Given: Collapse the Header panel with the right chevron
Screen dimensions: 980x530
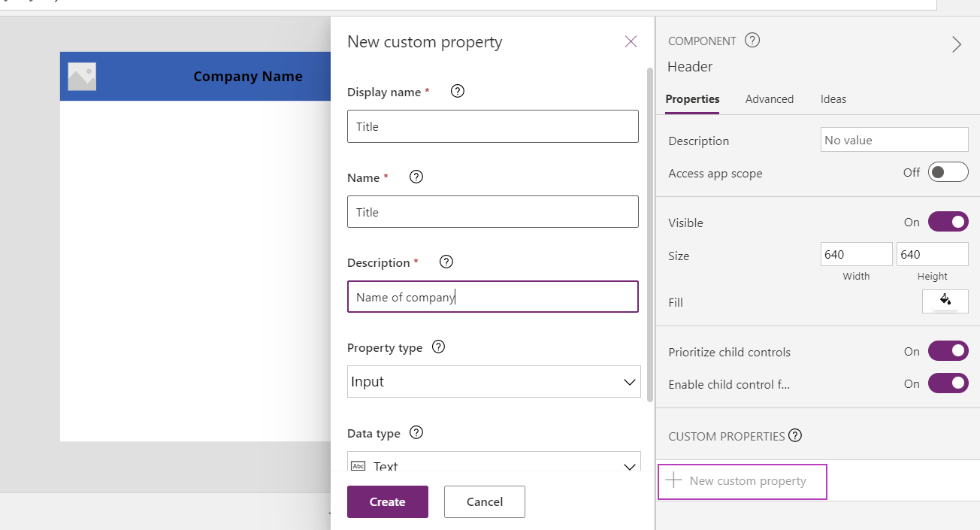Looking at the screenshot, I should pos(957,44).
